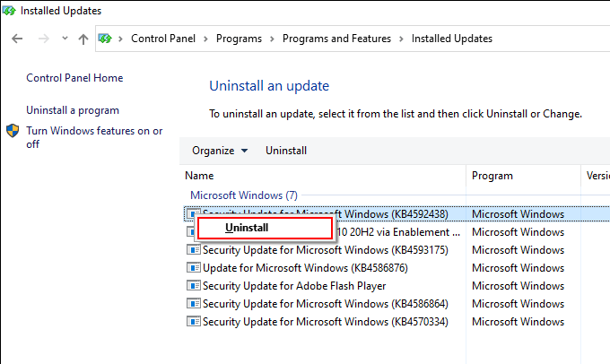Expand the Organize dropdown menu
This screenshot has height=364, width=610.
(x=220, y=151)
